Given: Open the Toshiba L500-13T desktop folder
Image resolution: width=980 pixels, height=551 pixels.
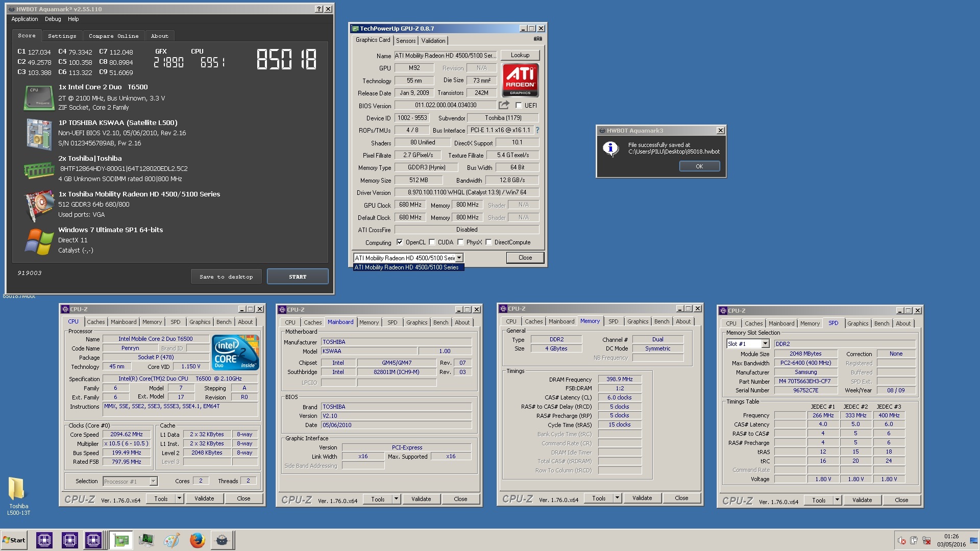Looking at the screenshot, I should pyautogui.click(x=17, y=495).
